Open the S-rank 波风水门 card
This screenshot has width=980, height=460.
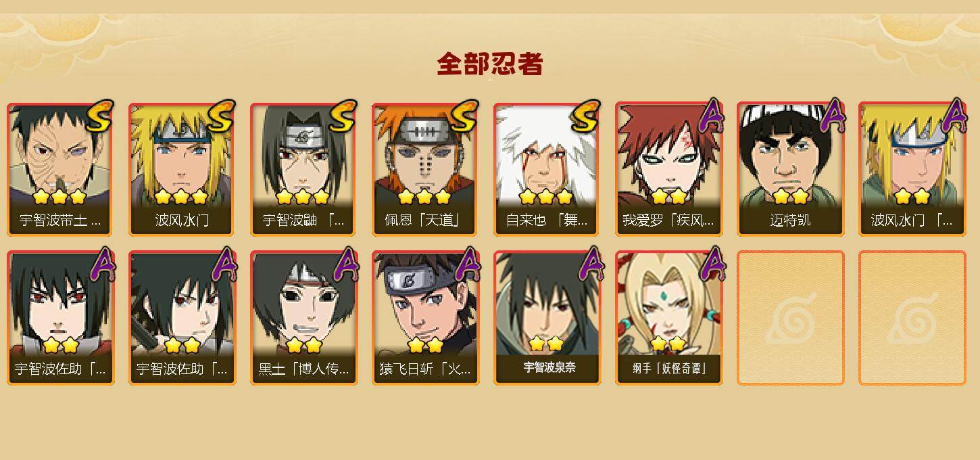(x=182, y=169)
